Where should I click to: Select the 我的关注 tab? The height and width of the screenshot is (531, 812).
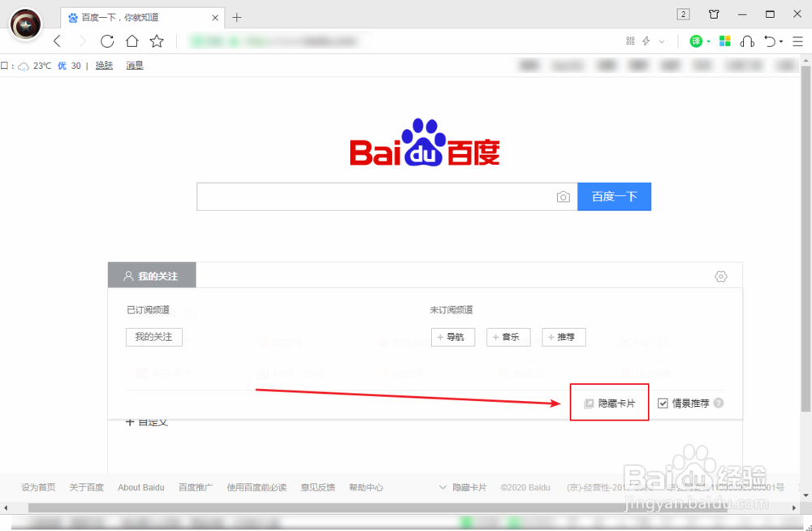[152, 275]
